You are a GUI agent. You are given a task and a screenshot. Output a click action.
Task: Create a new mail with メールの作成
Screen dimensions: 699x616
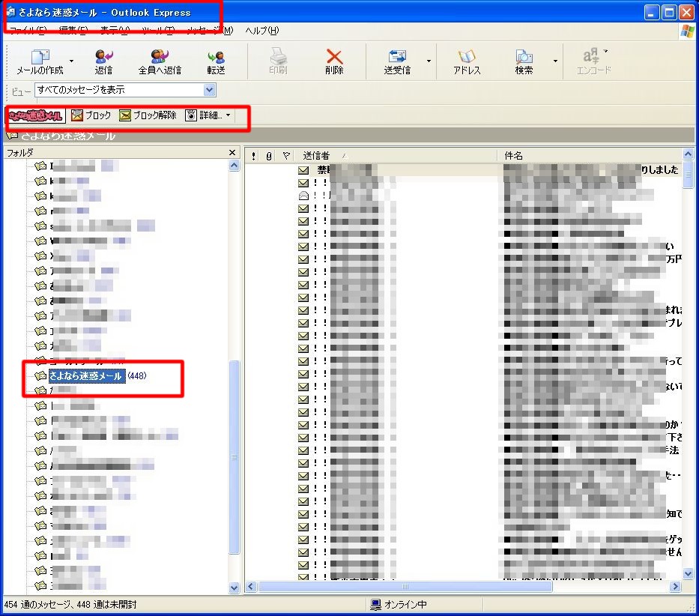coord(40,61)
